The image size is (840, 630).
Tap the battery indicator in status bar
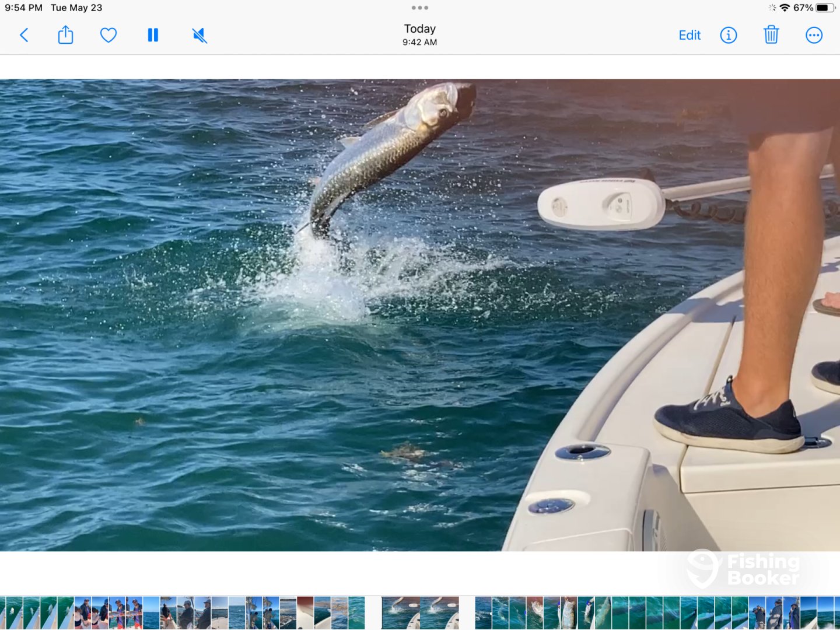coord(825,8)
